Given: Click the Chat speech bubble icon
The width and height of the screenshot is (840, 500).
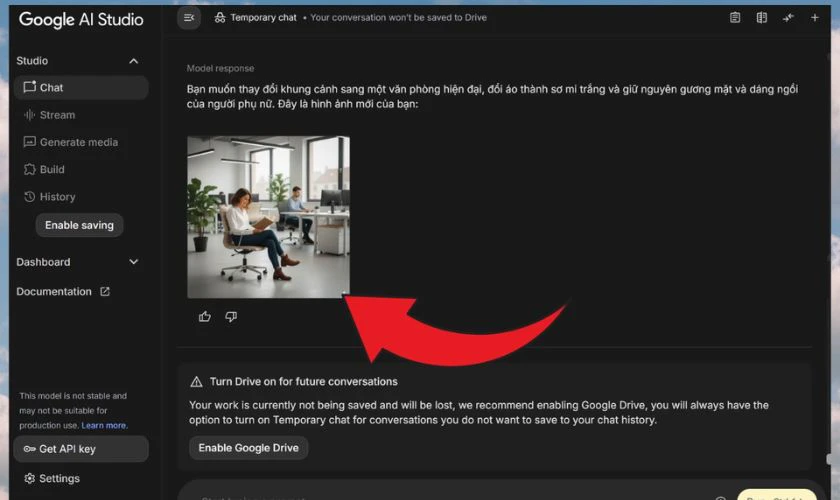Looking at the screenshot, I should coord(29,87).
